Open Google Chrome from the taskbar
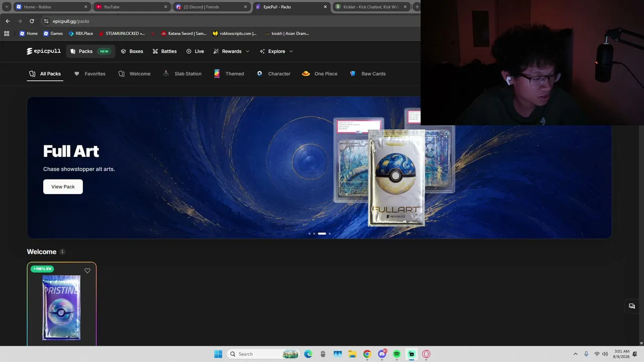Screen dimensions: 644x362 coord(367,354)
